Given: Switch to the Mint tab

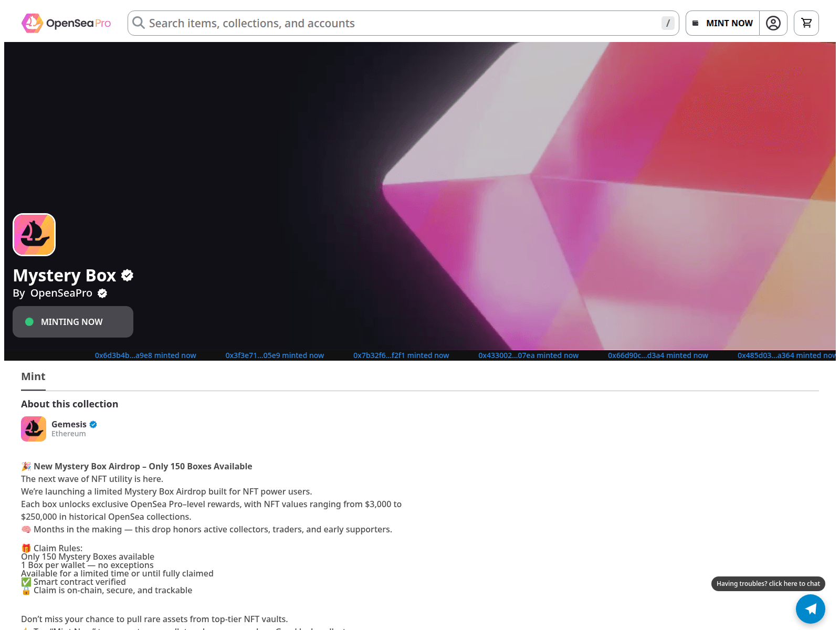Looking at the screenshot, I should tap(33, 376).
